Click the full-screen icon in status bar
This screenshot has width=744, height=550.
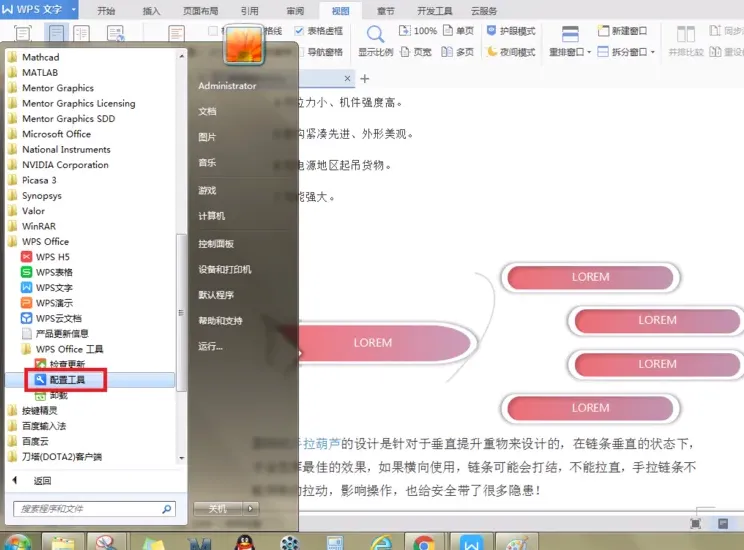[695, 523]
